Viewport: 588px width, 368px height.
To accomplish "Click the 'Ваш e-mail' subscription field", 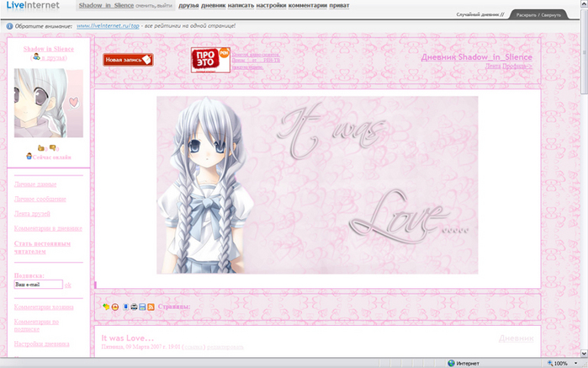I will coord(38,285).
